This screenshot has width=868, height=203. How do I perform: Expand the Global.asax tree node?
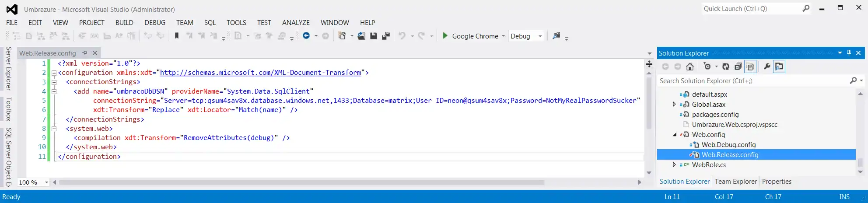674,104
